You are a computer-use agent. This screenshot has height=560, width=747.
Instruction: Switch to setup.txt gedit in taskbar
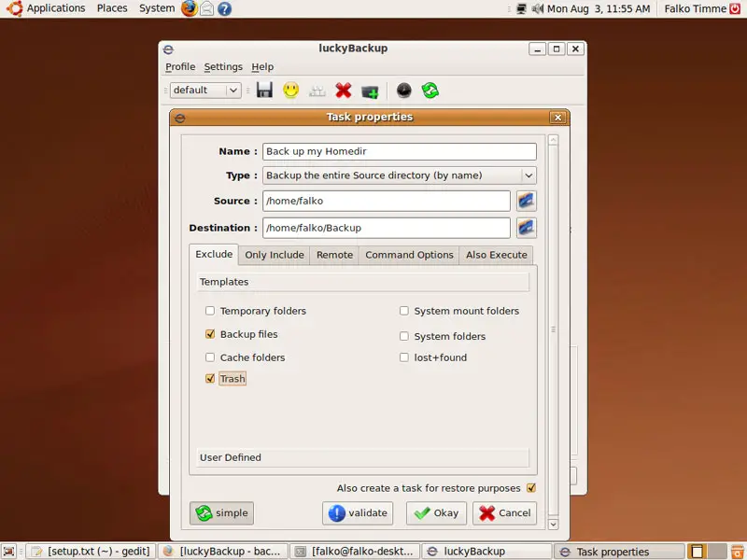[x=91, y=552]
